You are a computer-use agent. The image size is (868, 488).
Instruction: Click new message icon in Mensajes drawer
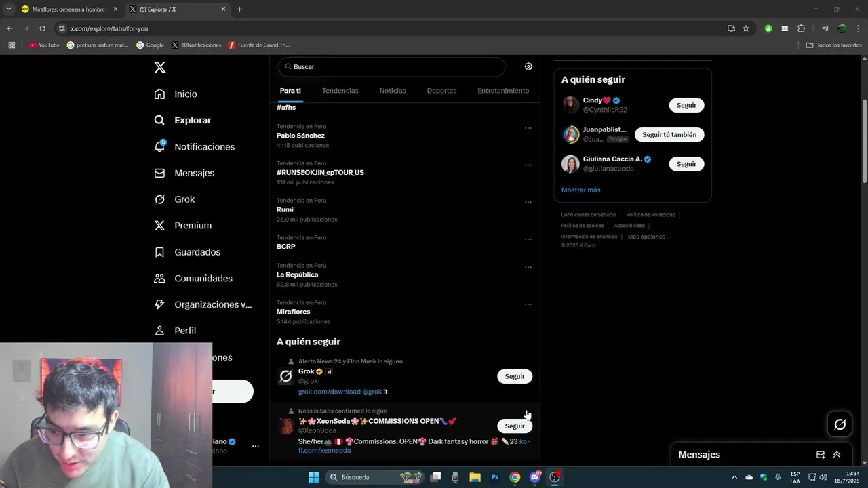[821, 455]
